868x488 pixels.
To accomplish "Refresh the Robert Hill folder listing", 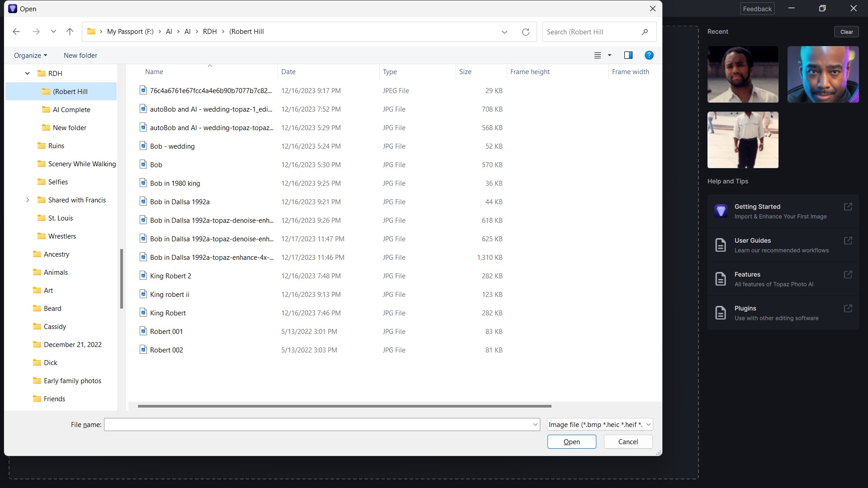I will [525, 32].
